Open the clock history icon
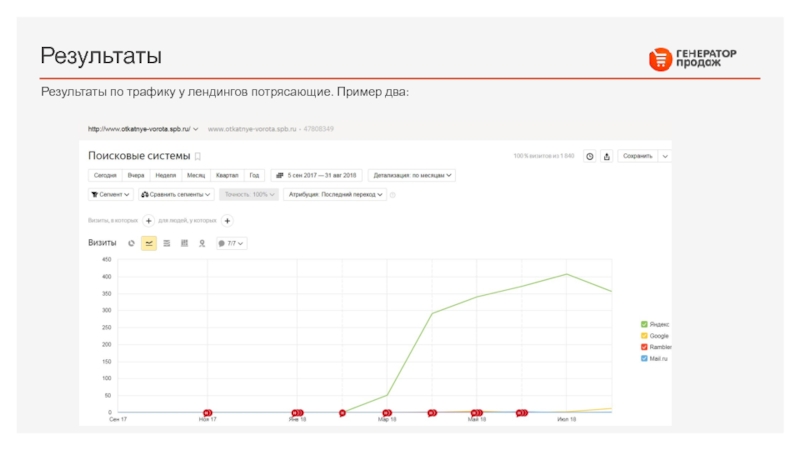Viewport: 800px width, 450px height. [x=590, y=156]
